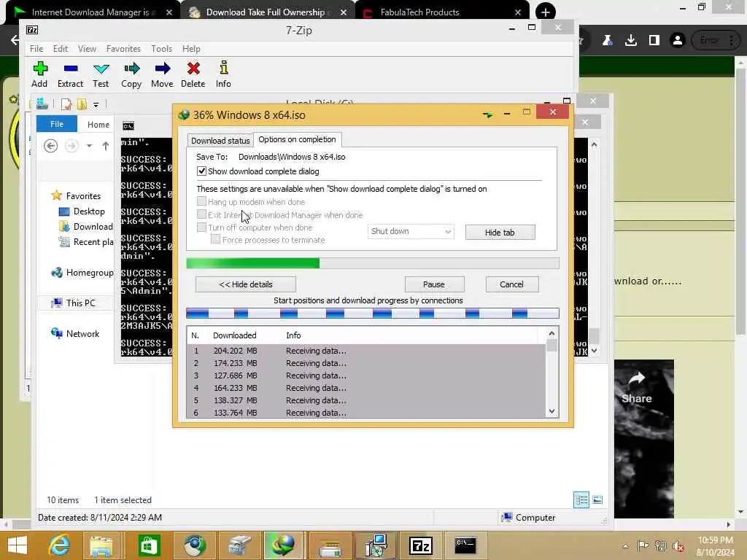The image size is (747, 560).
Task: Open the 7-Zip Favorites menu
Action: coord(123,49)
